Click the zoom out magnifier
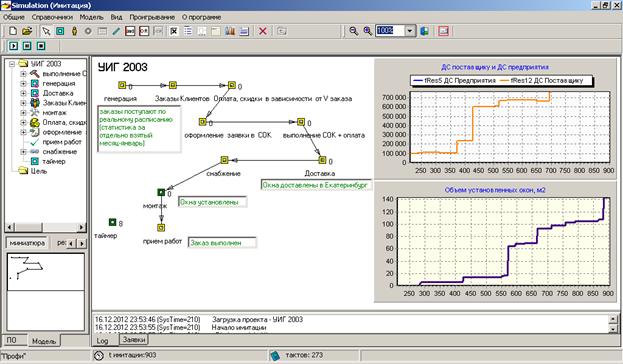 pyautogui.click(x=353, y=31)
